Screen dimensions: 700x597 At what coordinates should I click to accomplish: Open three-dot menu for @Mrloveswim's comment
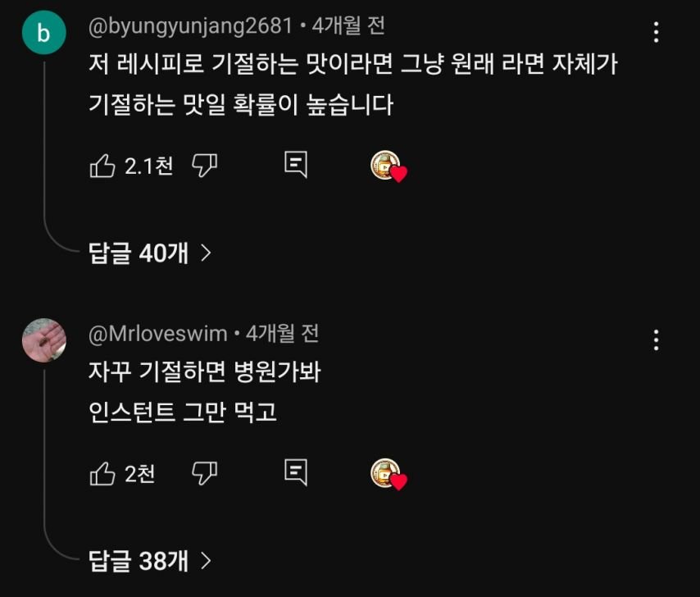tap(656, 340)
